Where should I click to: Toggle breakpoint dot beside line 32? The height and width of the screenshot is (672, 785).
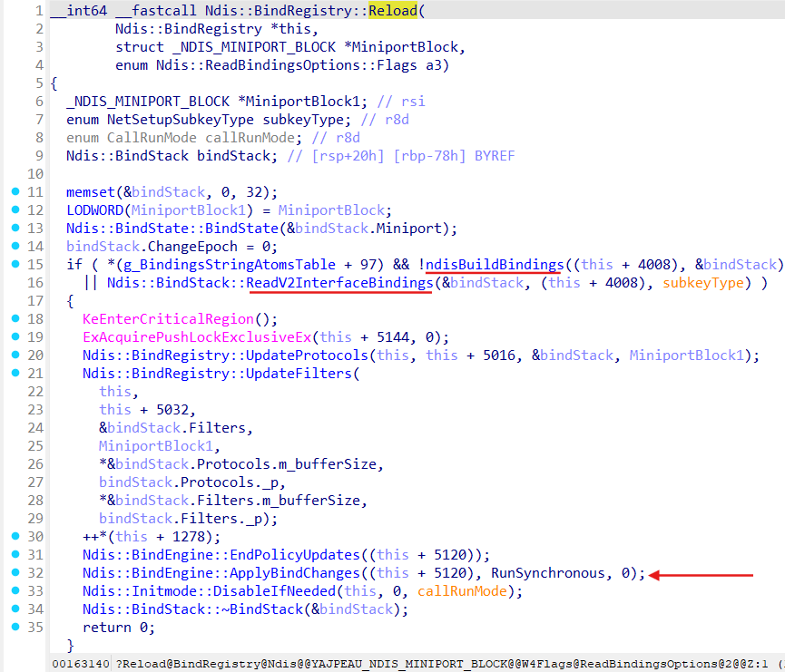tap(15, 573)
